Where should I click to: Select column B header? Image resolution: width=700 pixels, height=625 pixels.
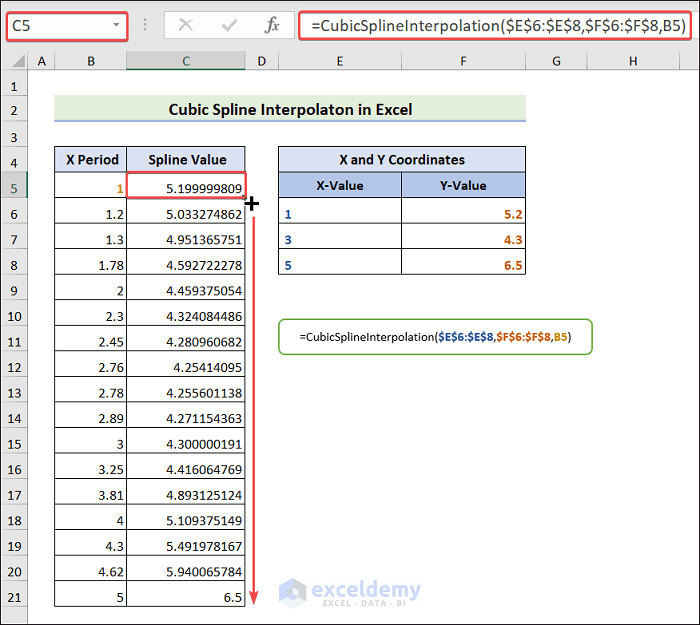(x=91, y=61)
